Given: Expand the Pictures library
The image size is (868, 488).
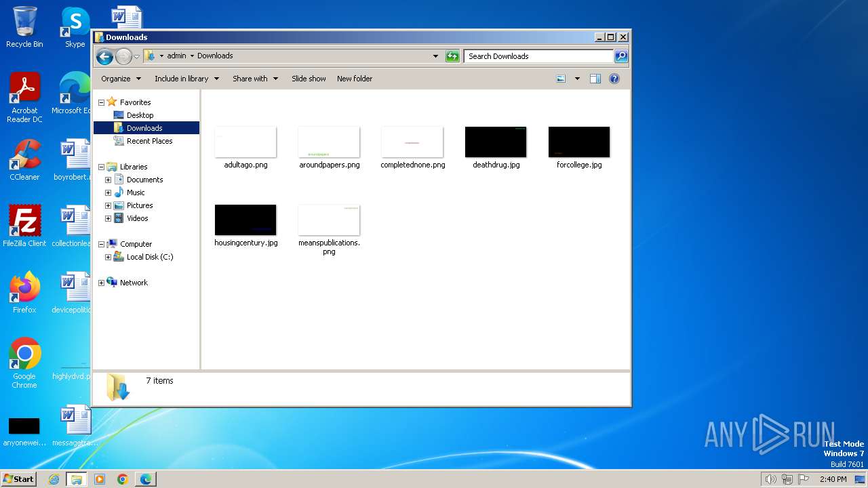Looking at the screenshot, I should click(108, 205).
